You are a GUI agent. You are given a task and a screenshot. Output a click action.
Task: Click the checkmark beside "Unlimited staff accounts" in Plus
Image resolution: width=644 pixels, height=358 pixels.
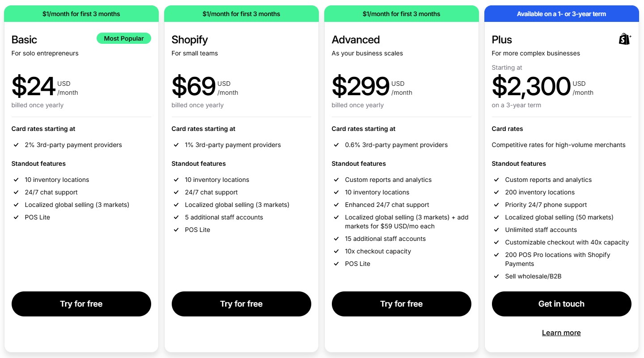tap(496, 230)
